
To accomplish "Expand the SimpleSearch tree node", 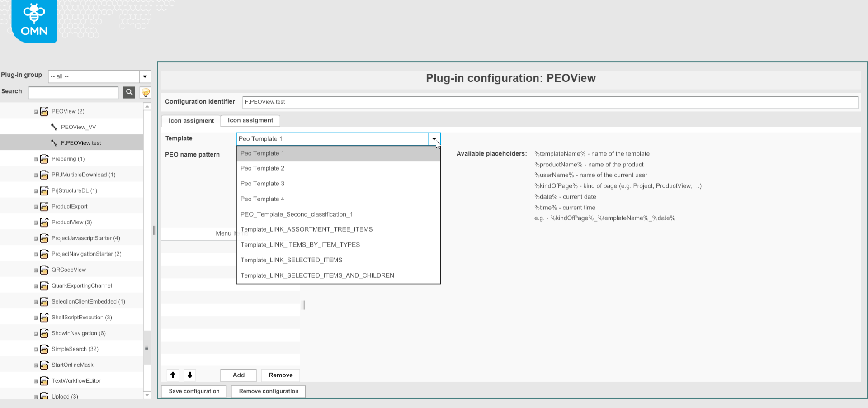I will pos(36,350).
